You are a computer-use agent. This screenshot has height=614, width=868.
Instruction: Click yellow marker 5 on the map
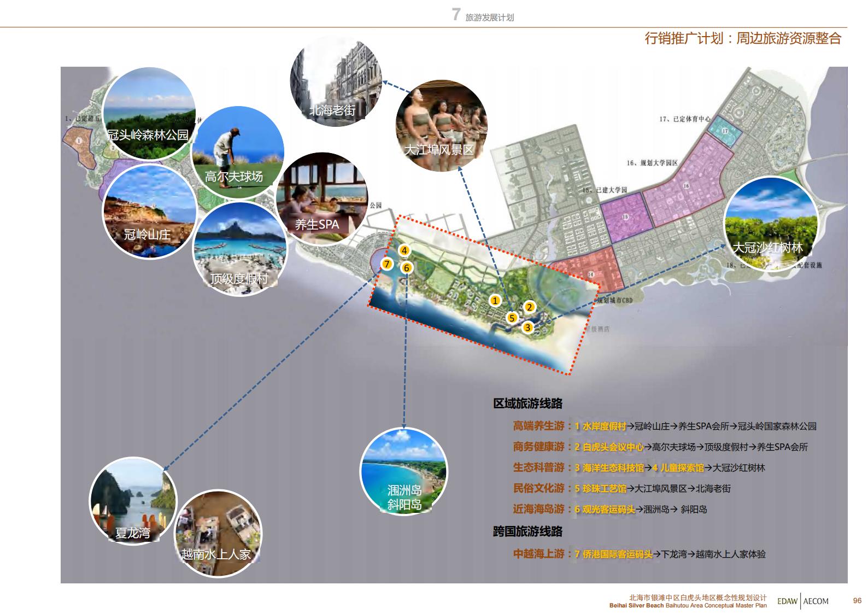click(x=512, y=318)
